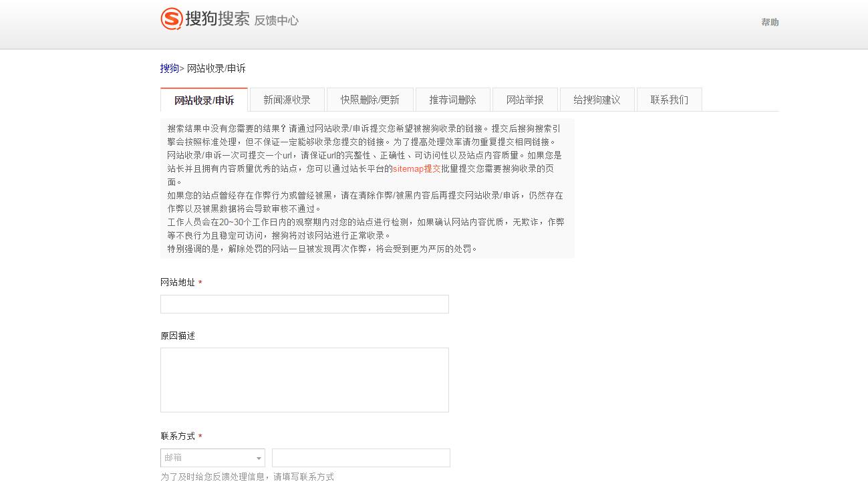Click the 反馈中心 header text
Image resolution: width=868 pixels, height=500 pixels.
click(275, 21)
